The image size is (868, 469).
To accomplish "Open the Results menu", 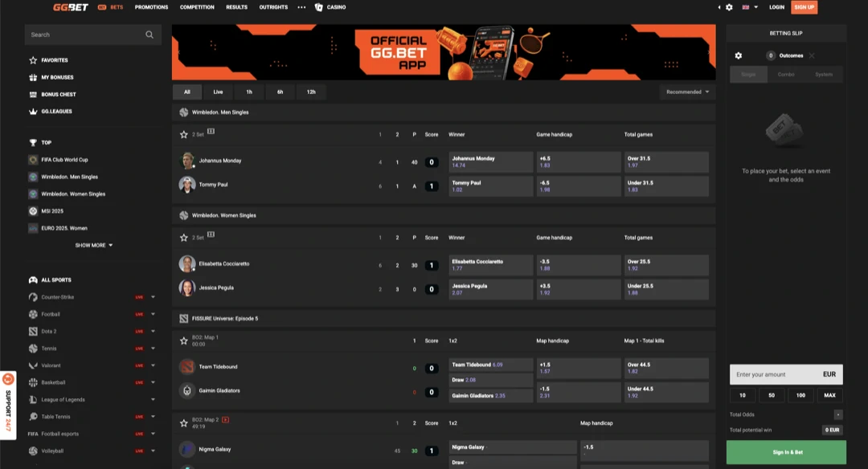I will point(236,7).
